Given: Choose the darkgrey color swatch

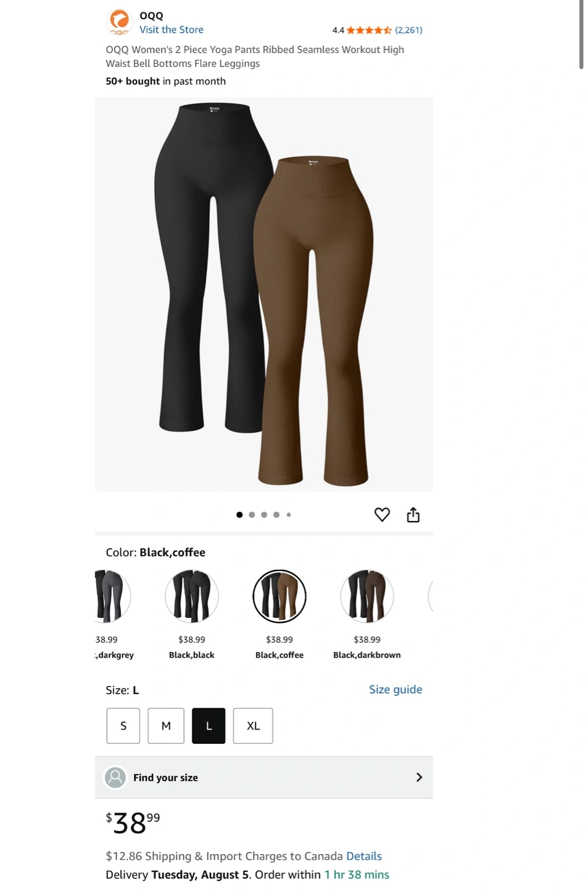Looking at the screenshot, I should click(112, 596).
